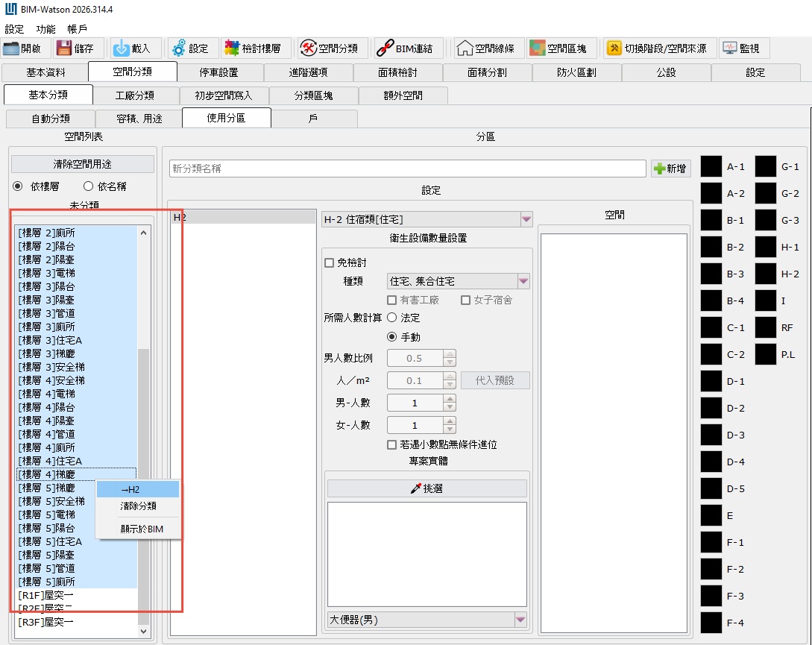Open the 監視 monitor icon

pos(729,48)
